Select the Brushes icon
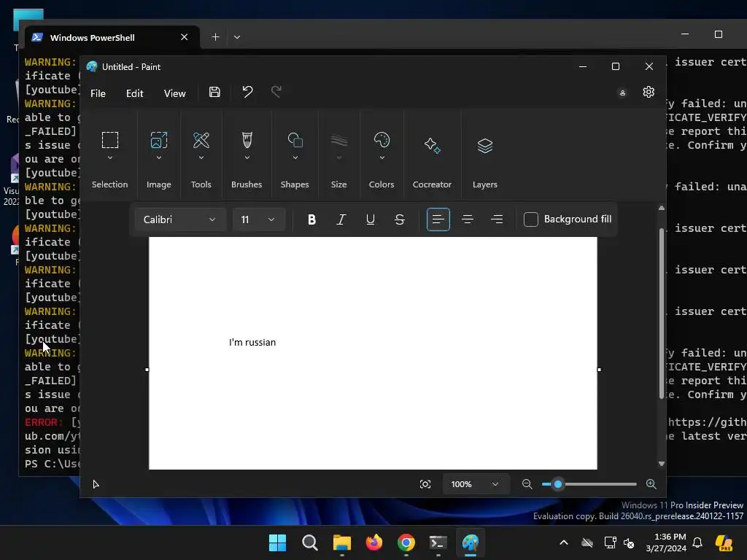 247,140
